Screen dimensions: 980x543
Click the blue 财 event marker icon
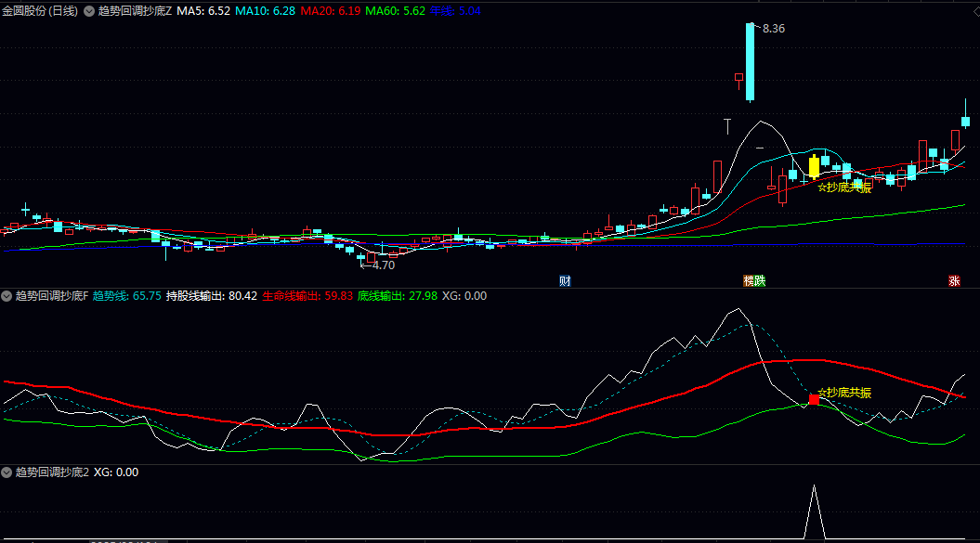(565, 280)
